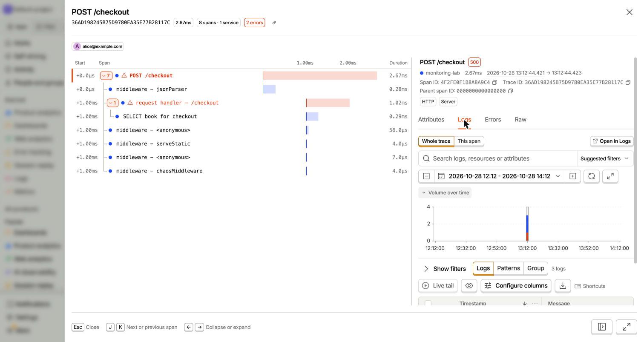Image resolution: width=644 pixels, height=342 pixels.
Task: Copy the Trace ID value
Action: coord(628,82)
